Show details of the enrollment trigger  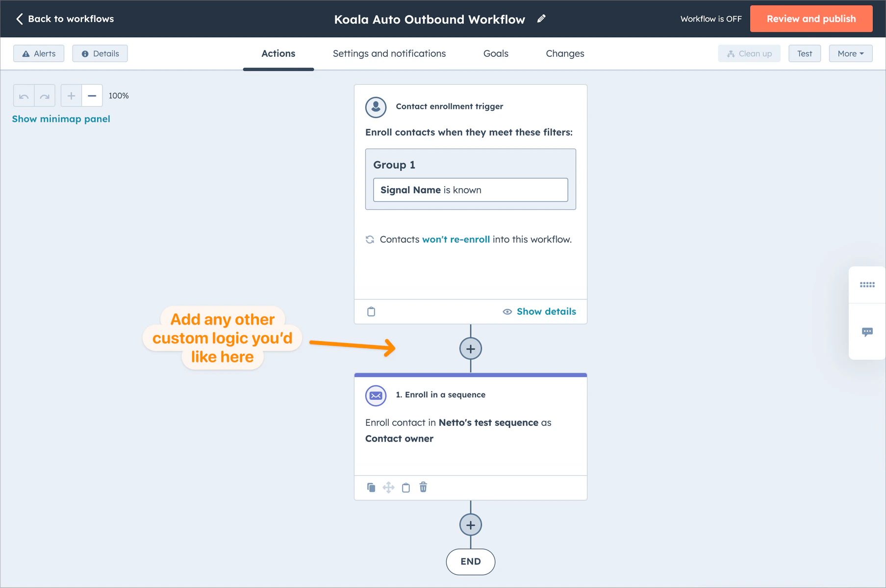tap(546, 311)
